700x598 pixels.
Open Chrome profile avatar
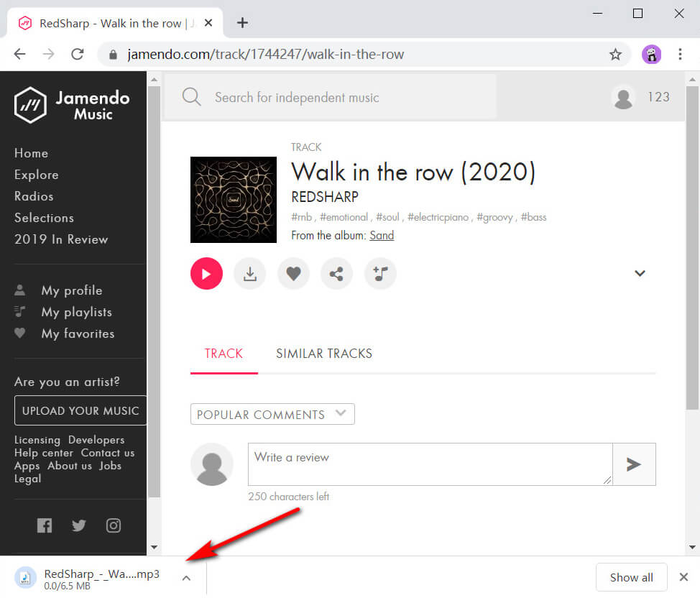point(651,55)
